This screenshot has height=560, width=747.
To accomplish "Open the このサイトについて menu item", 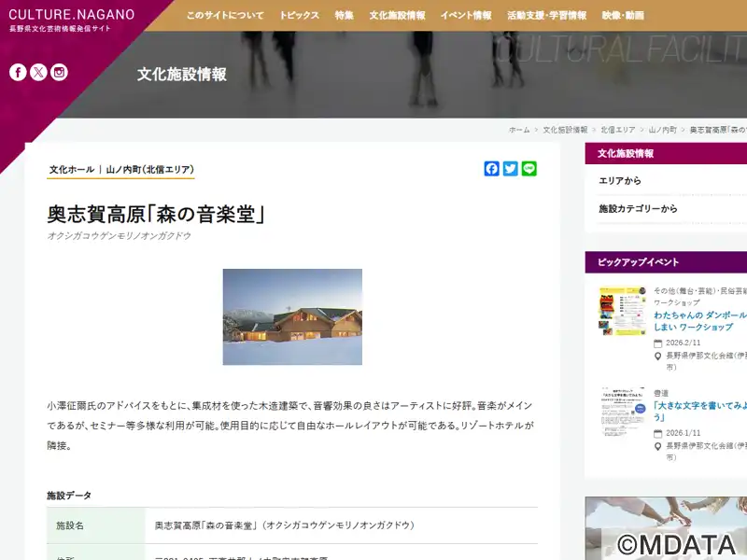I will click(225, 16).
